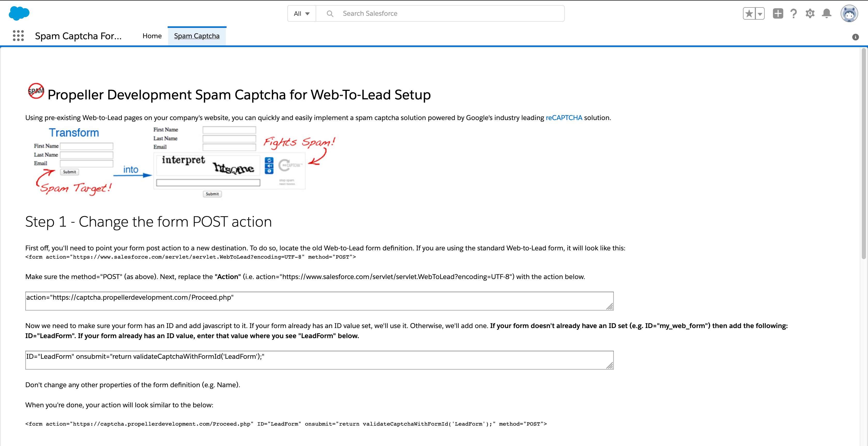The image size is (868, 446).
Task: Click the info icon below the avatar
Action: [x=856, y=37]
